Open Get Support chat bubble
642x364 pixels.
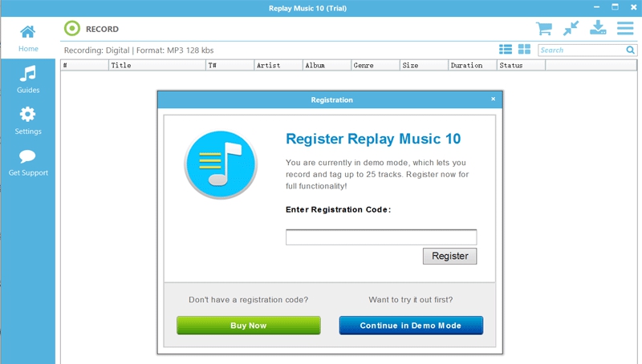[28, 163]
